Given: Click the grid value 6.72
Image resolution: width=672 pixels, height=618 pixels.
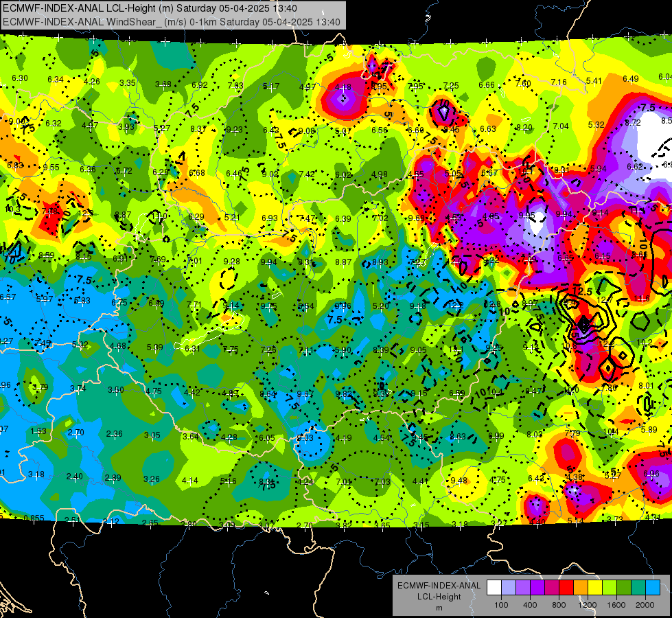Looking at the screenshot, I should coord(124,171).
